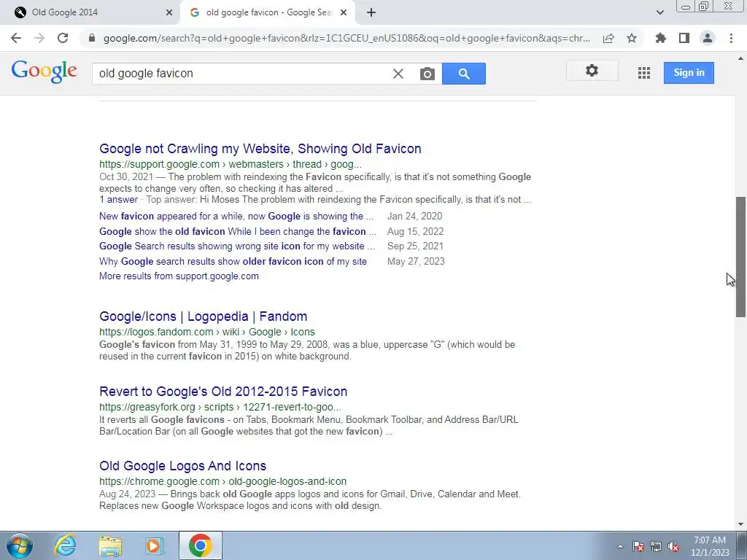The width and height of the screenshot is (747, 560).
Task: Clear the search box with the X icon
Action: click(x=398, y=74)
